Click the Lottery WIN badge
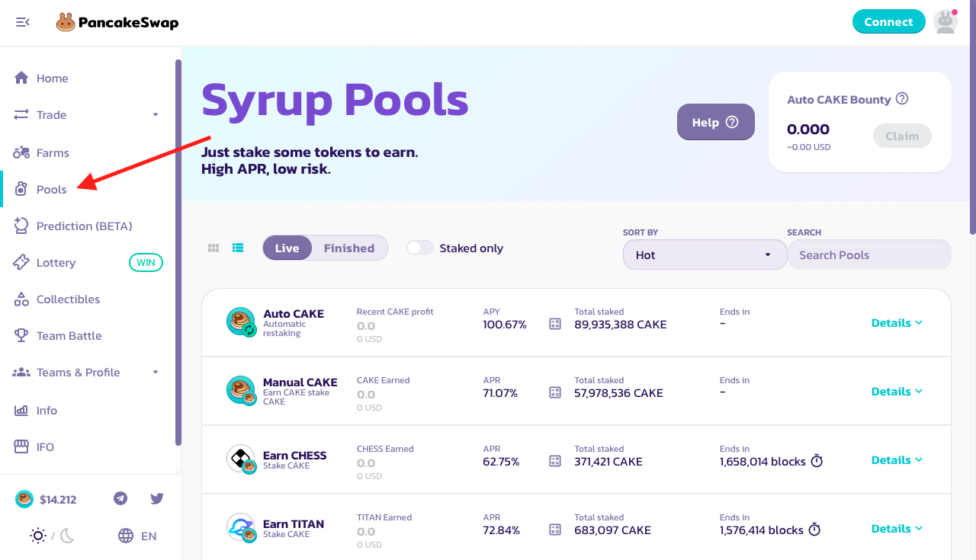Screen dimensions: 976x560 point(146,262)
